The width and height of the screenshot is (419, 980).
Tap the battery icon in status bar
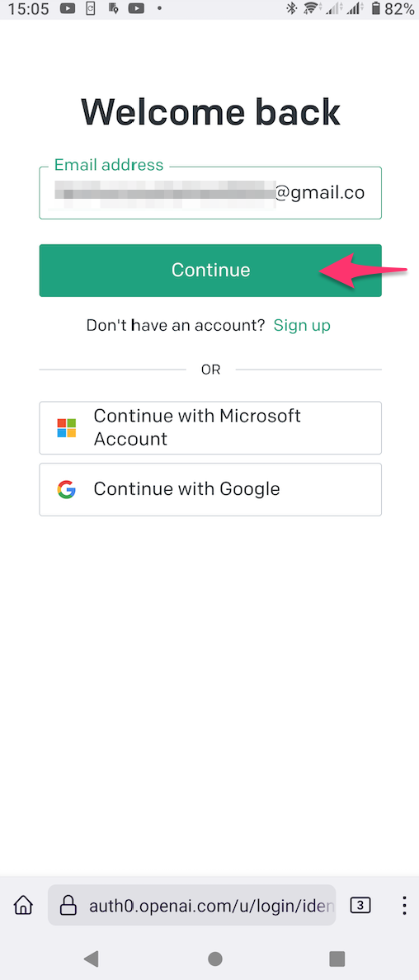(x=375, y=9)
